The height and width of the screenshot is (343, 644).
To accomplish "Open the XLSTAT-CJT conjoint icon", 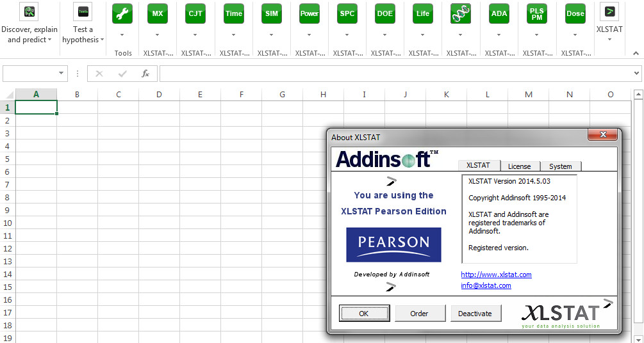I will 195,13.
